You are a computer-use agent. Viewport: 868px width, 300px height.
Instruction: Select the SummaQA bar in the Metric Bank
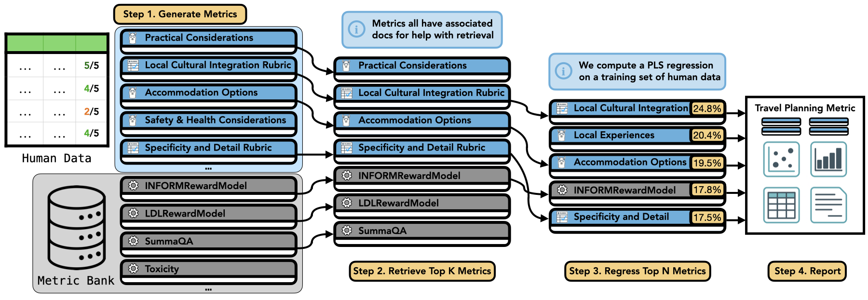(x=208, y=242)
